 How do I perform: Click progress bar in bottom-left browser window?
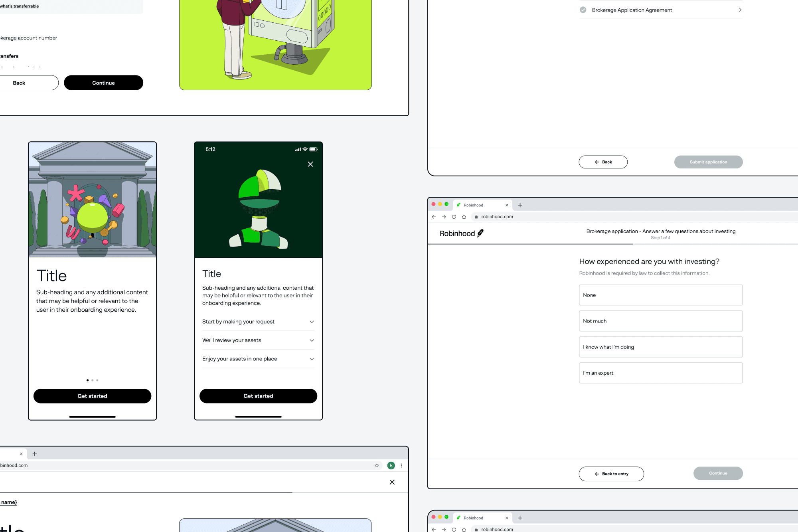[x=204, y=493]
